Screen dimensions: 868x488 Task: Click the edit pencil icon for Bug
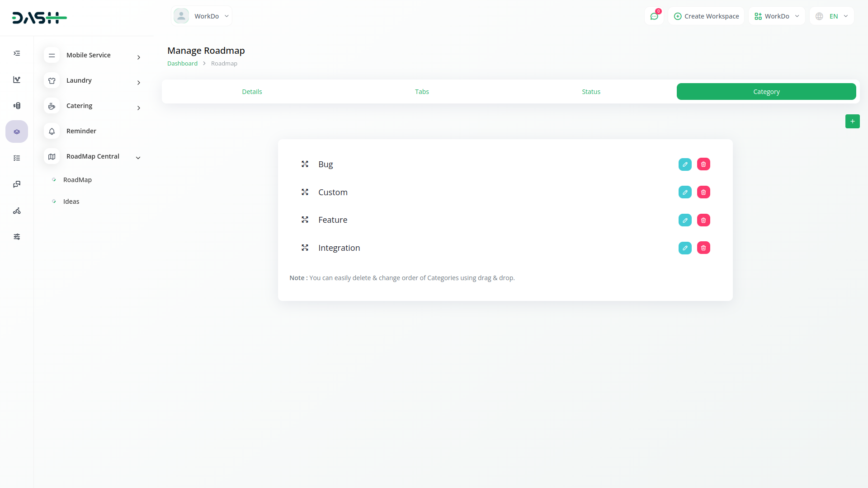pyautogui.click(x=685, y=164)
